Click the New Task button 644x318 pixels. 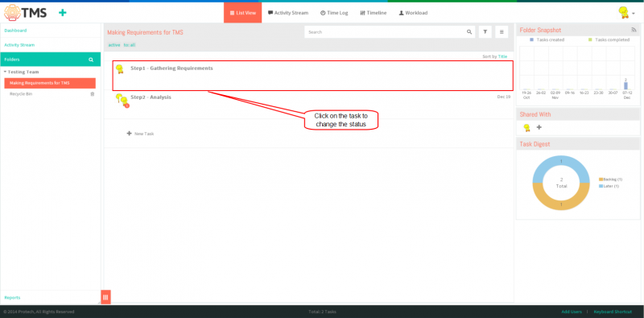[x=140, y=134]
